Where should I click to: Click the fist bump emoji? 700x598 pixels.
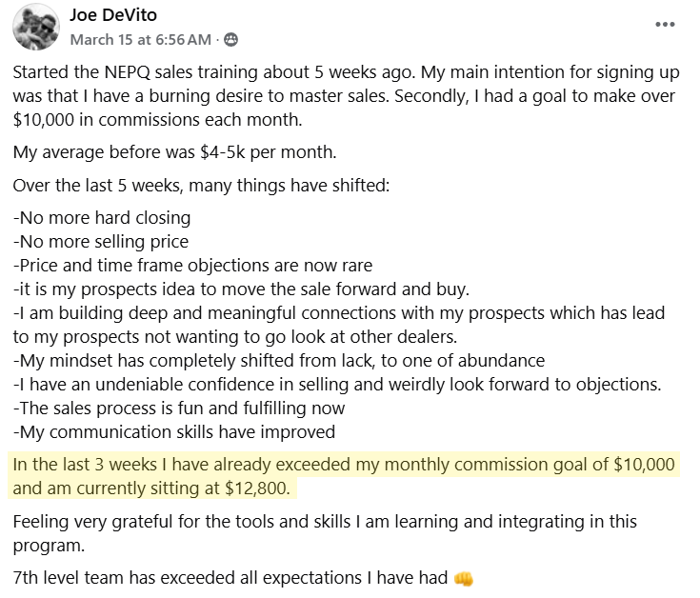pyautogui.click(x=464, y=577)
